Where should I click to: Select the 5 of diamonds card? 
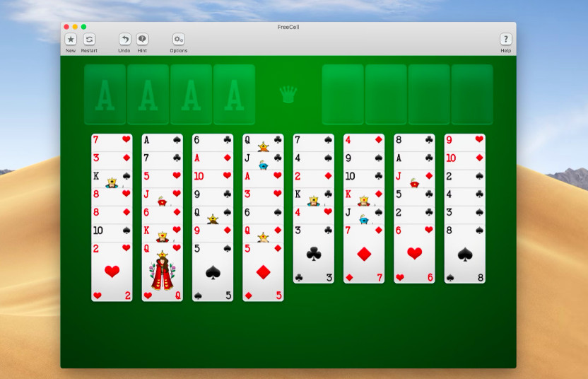tap(263, 272)
